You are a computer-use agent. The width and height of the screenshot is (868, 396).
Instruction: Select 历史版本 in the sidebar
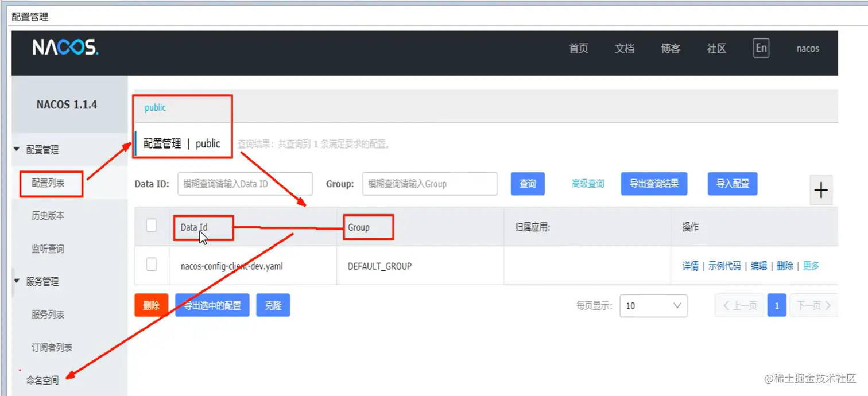[x=48, y=216]
